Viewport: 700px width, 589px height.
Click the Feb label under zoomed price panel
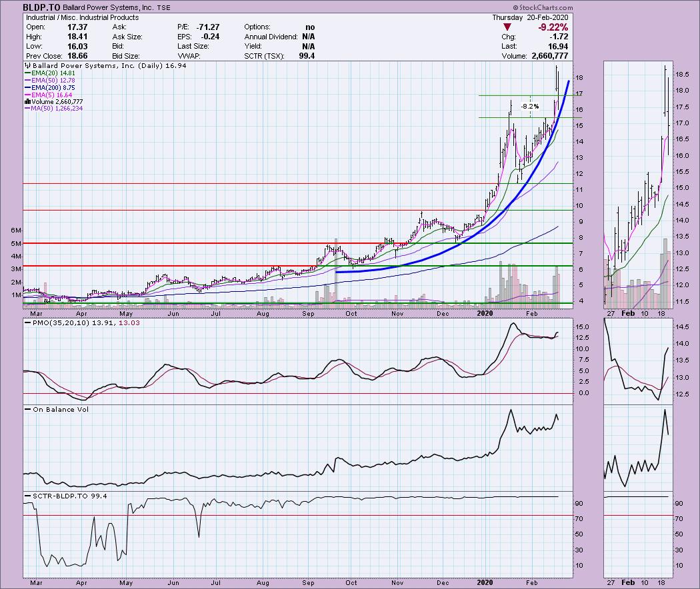coord(628,312)
